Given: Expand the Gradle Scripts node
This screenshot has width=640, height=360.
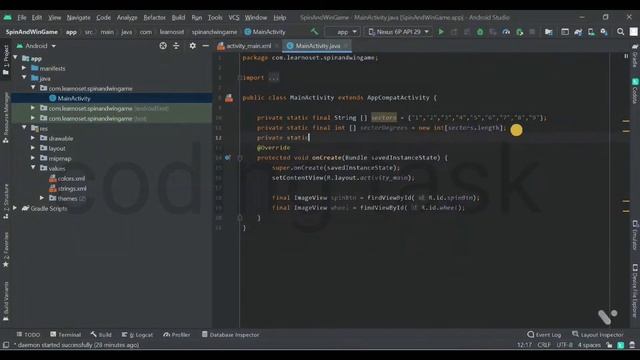Looking at the screenshot, I should (16, 208).
